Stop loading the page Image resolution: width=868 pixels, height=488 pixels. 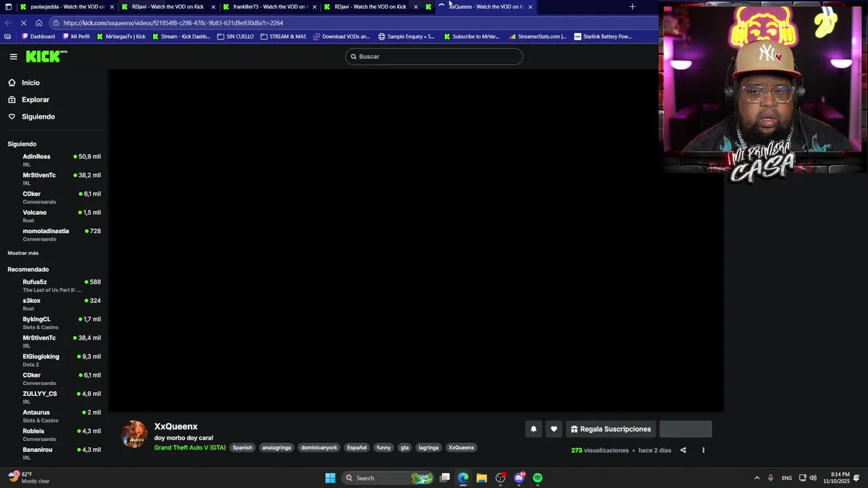coord(23,23)
